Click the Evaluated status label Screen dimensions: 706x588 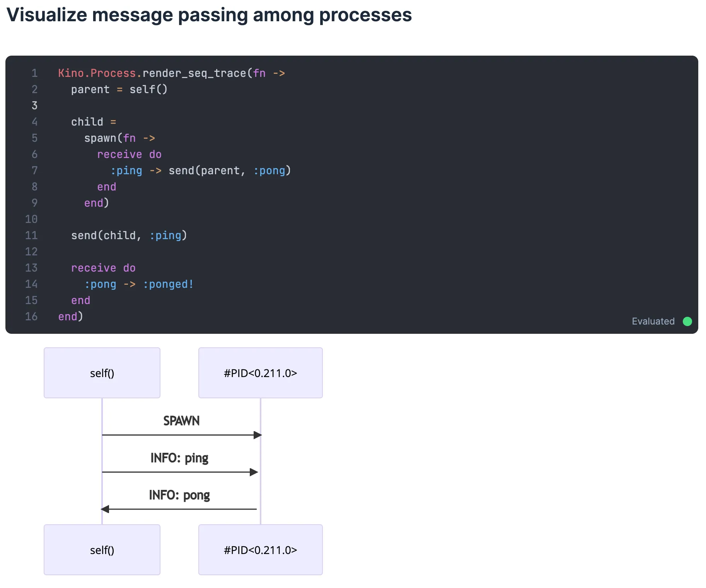653,321
